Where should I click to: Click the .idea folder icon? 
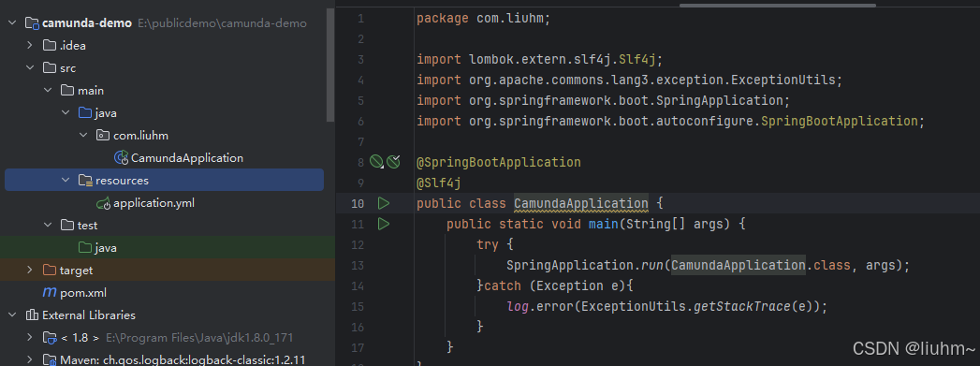pyautogui.click(x=49, y=46)
